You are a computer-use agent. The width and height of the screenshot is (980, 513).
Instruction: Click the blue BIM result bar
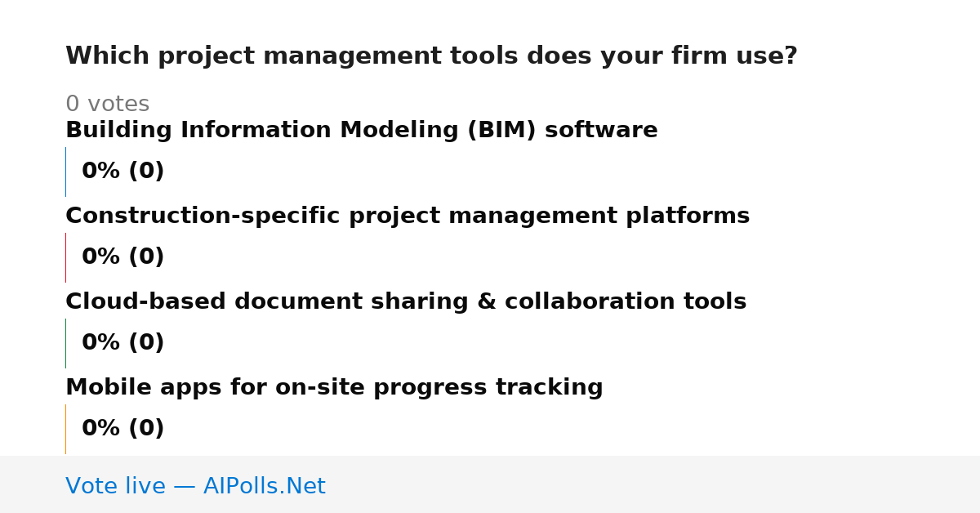(65, 172)
